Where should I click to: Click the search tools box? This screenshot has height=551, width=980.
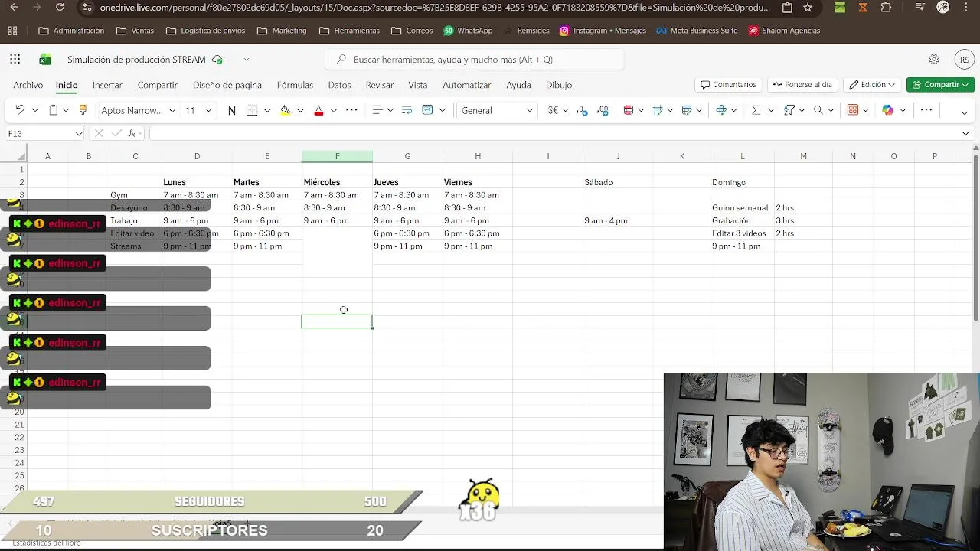click(x=475, y=60)
